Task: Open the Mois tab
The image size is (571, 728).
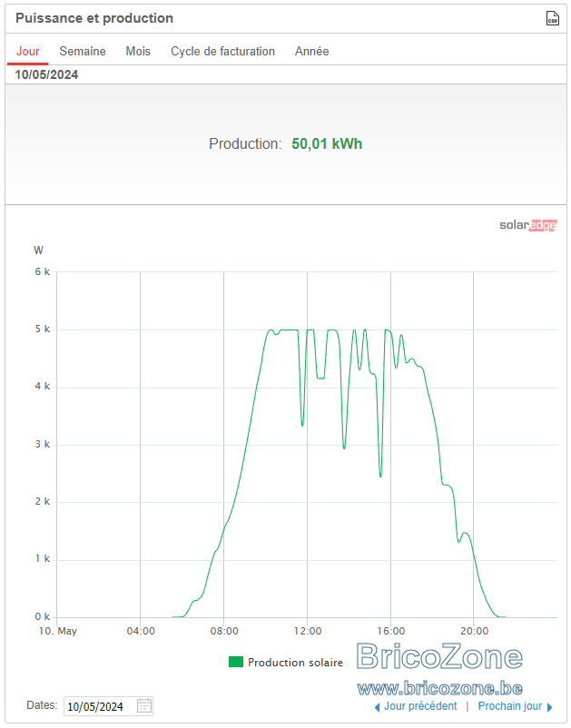Action: pos(138,51)
